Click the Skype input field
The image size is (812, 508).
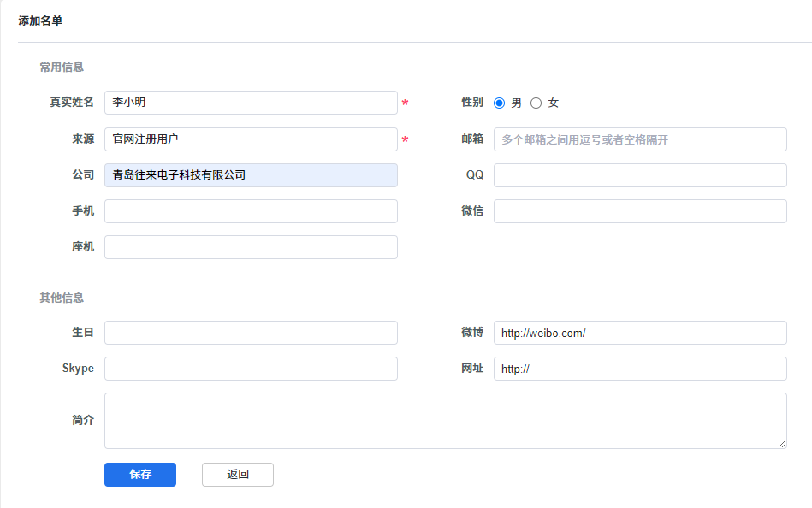251,369
